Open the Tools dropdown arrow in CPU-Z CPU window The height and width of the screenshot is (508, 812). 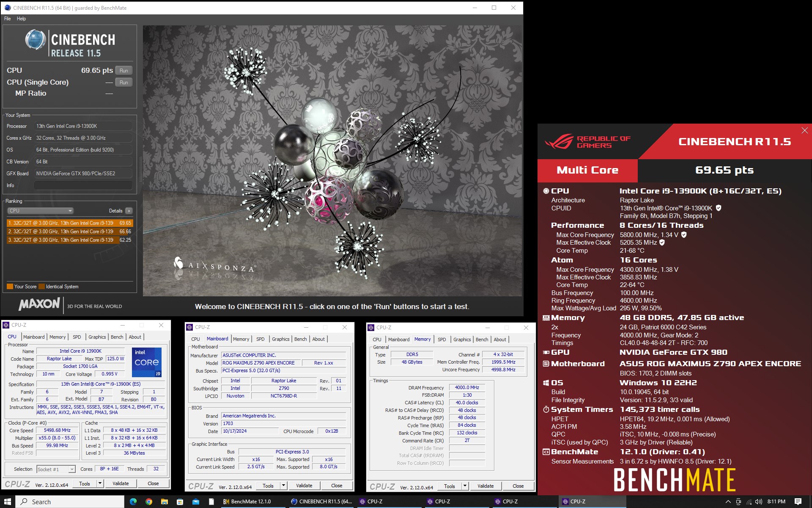click(100, 483)
